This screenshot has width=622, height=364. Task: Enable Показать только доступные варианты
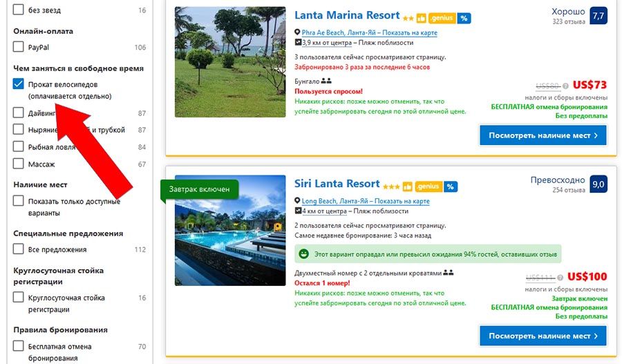click(x=19, y=201)
